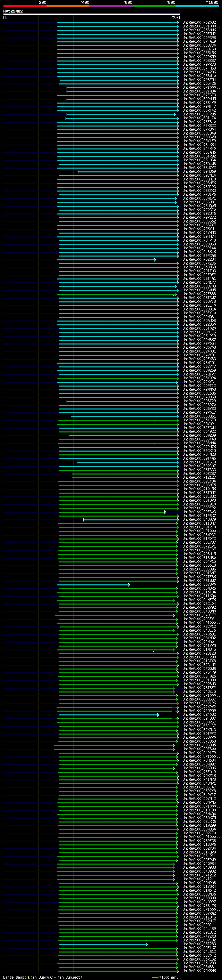Open hit UniRef100_Q5SMW6
222x980 pixels.
(199, 30)
